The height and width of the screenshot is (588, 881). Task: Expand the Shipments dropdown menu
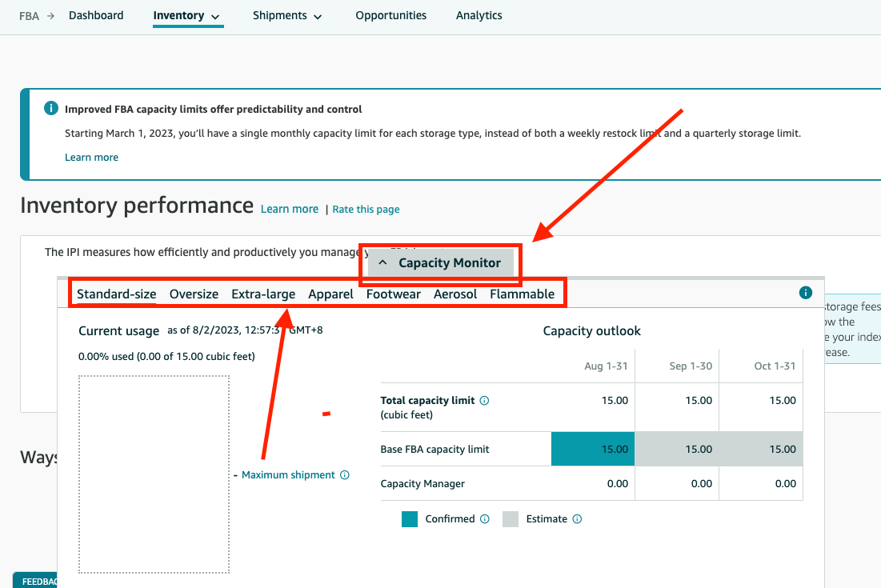[287, 15]
